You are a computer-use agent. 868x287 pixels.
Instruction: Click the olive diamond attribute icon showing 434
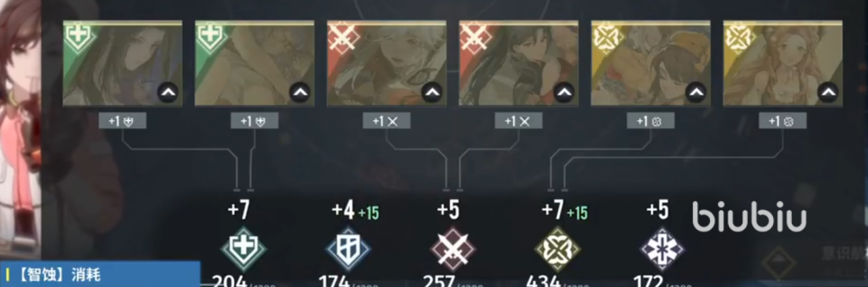[x=557, y=248]
